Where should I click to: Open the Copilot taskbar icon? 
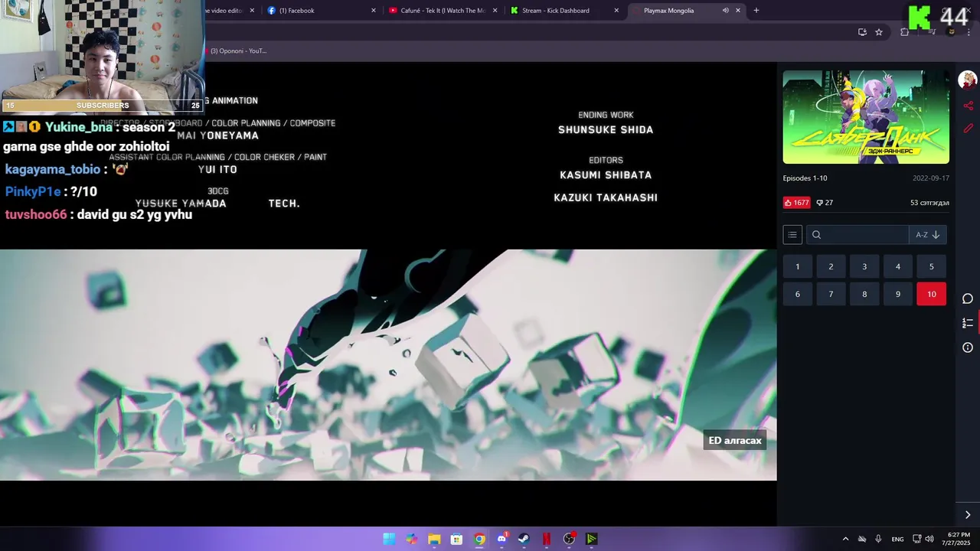point(412,539)
